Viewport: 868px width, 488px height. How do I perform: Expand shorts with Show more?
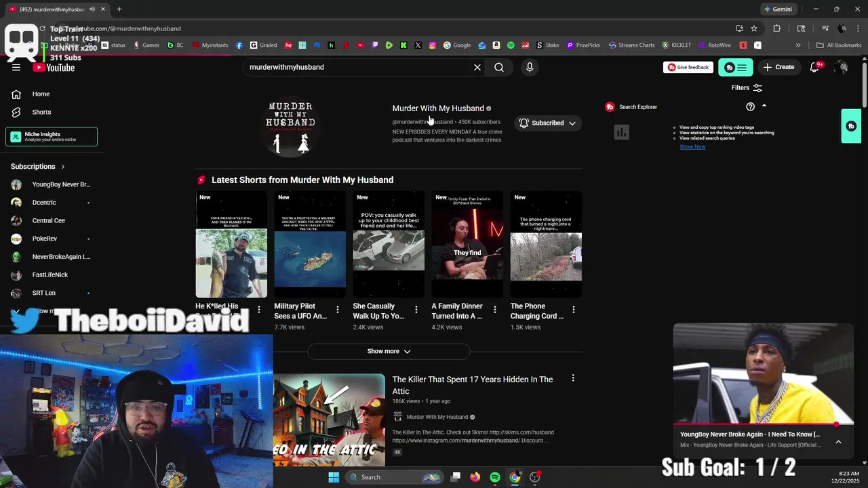(x=389, y=351)
